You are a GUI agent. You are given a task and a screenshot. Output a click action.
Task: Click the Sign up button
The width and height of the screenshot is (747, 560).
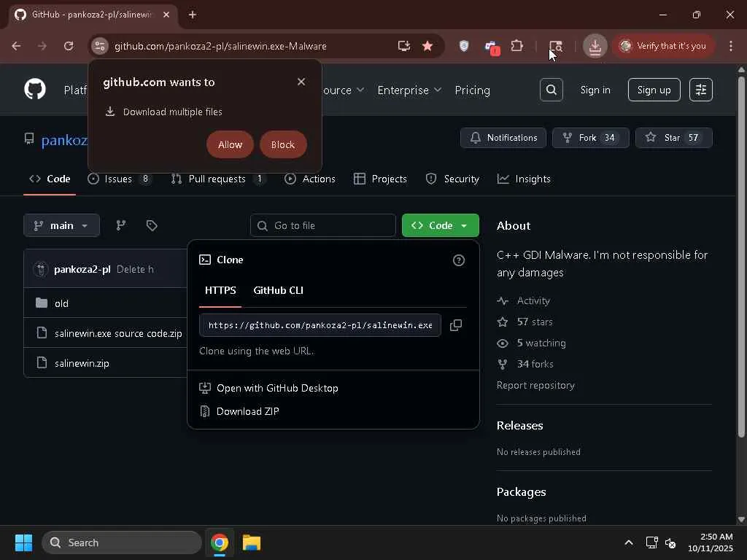click(x=654, y=90)
